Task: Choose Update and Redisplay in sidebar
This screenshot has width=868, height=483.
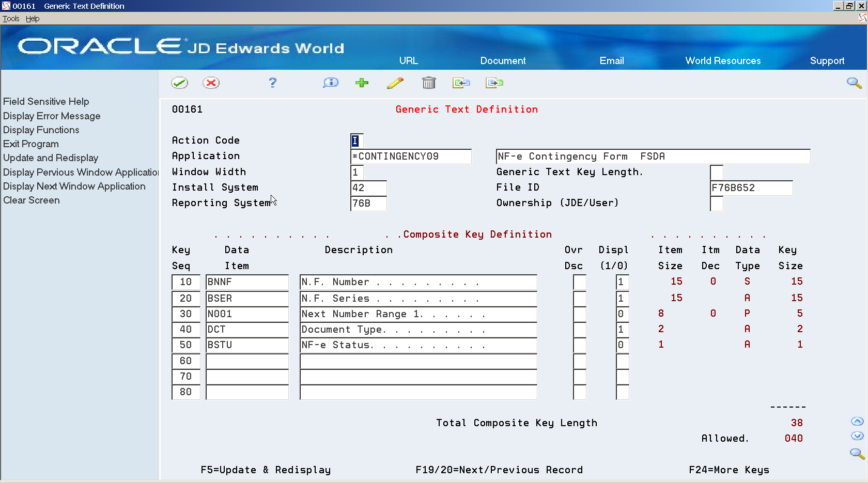Action: click(51, 158)
